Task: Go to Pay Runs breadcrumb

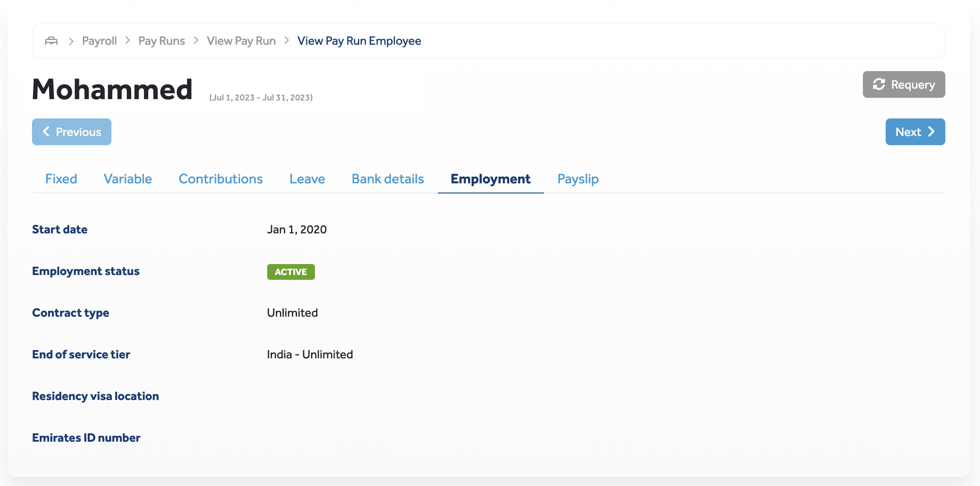Action: pyautogui.click(x=161, y=41)
